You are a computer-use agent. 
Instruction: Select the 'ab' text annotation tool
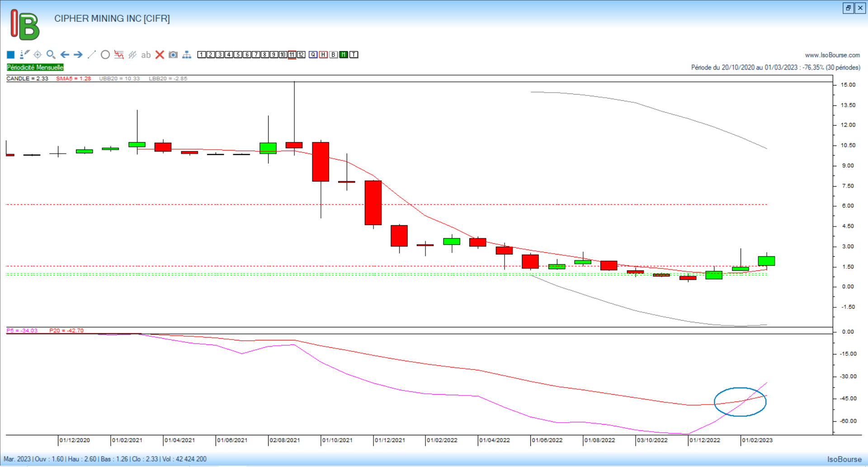[x=146, y=55]
